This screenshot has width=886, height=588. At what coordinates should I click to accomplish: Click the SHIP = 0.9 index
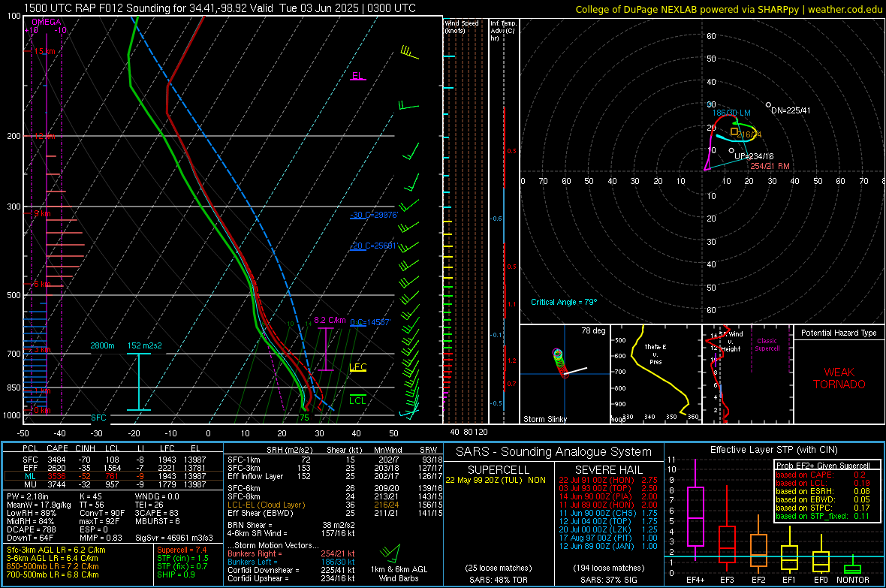tap(176, 574)
